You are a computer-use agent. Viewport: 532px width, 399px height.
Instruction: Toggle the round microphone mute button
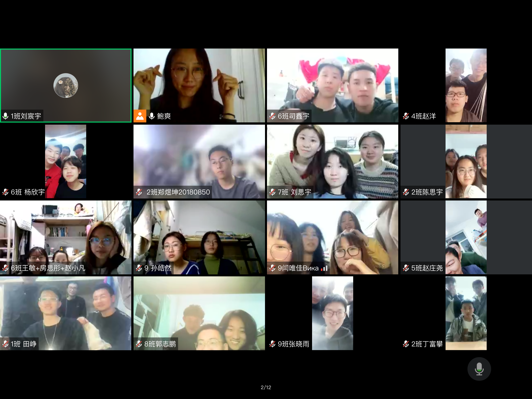[479, 369]
